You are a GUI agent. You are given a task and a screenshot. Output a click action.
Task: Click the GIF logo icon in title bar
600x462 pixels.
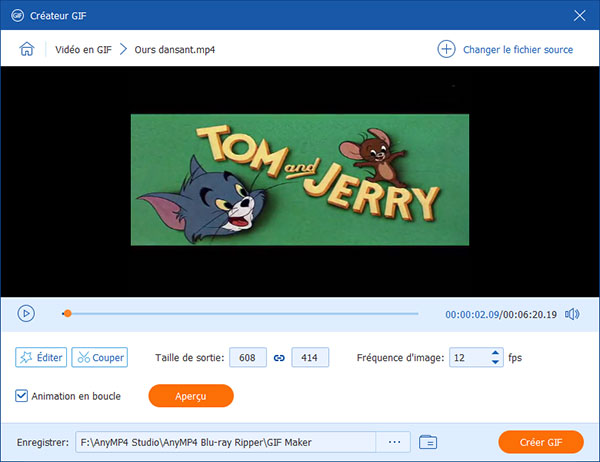tap(18, 16)
